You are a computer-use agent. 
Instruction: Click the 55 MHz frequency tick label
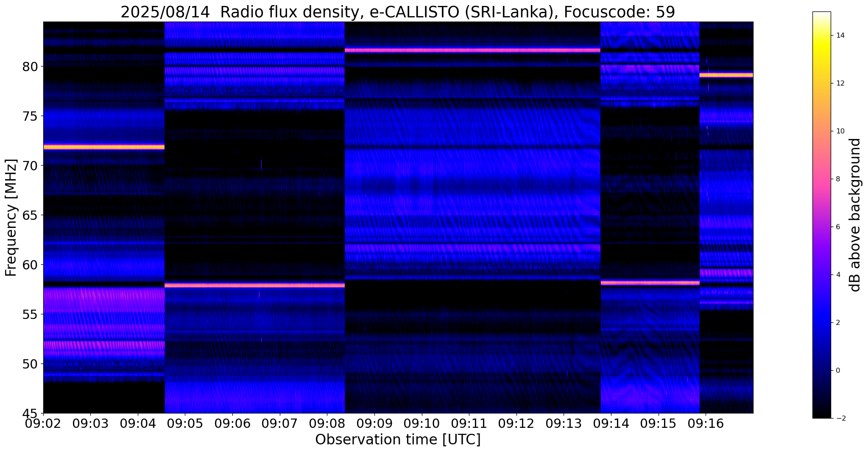point(30,314)
